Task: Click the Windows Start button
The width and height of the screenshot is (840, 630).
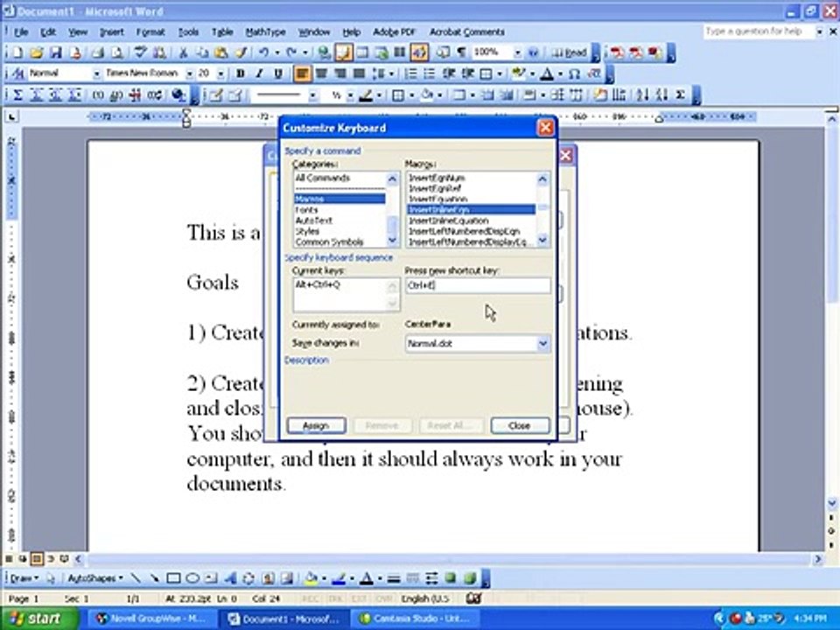Action: [39, 619]
